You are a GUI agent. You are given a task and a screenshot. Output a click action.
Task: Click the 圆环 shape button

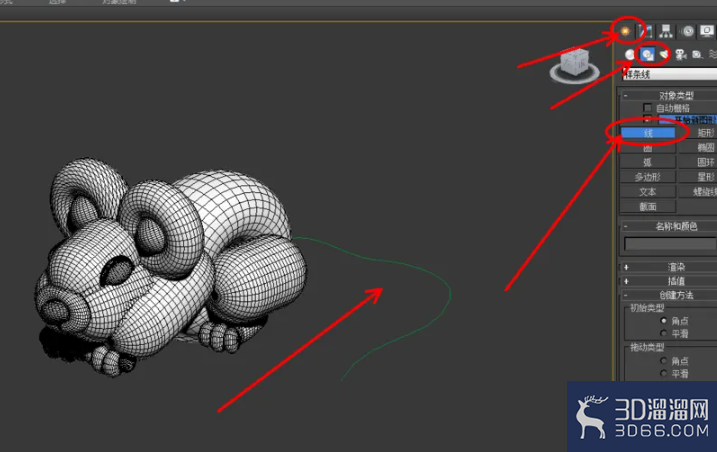698,162
